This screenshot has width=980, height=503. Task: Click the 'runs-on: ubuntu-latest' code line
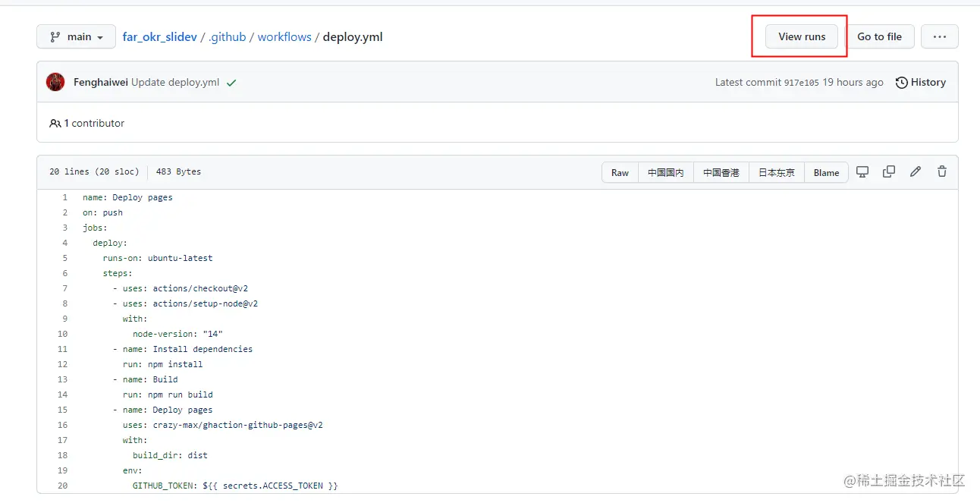158,258
